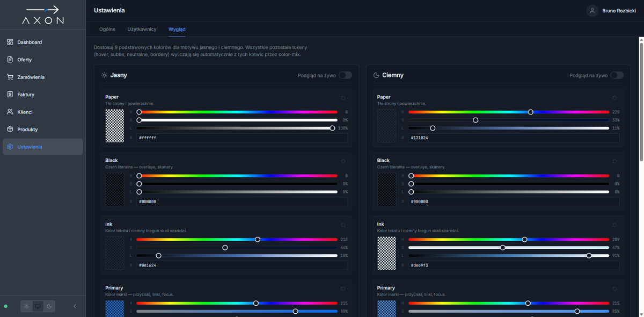The height and width of the screenshot is (317, 644).
Task: Switch to system theme monitor button
Action: [x=38, y=306]
